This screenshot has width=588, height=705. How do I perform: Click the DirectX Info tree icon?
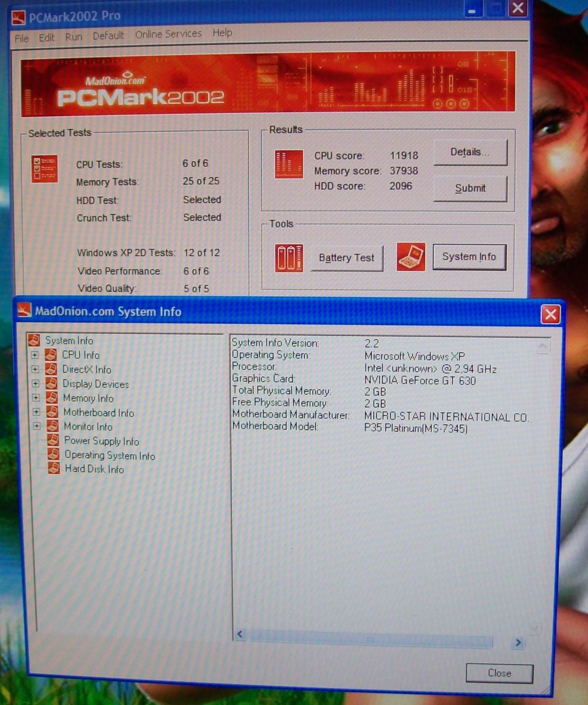tap(51, 369)
